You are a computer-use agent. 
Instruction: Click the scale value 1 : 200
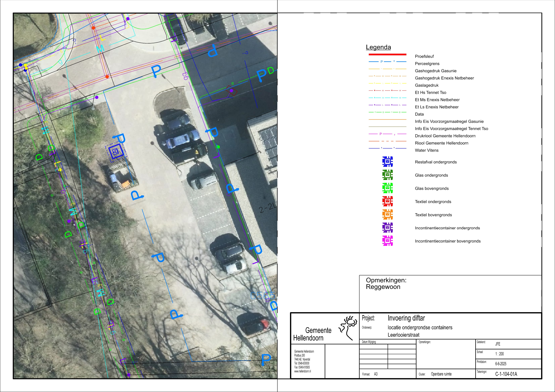499,354
